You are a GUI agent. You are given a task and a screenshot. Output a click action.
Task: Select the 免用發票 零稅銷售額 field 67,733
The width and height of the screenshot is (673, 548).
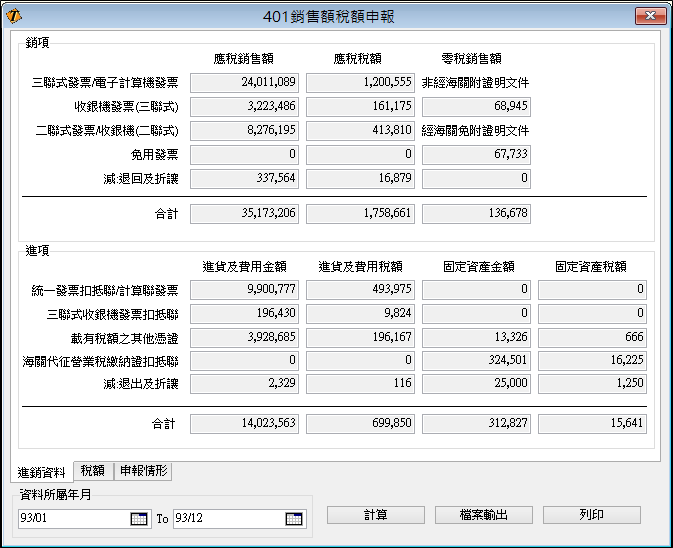476,155
